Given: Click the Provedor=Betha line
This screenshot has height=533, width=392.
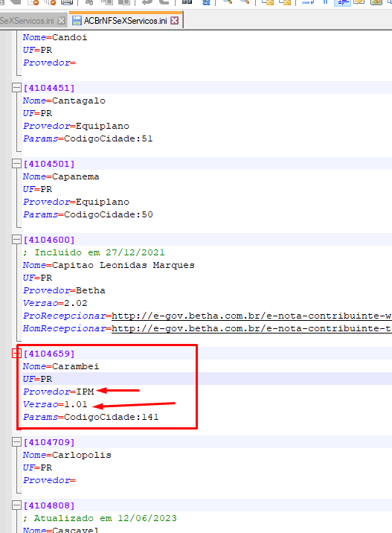Looking at the screenshot, I should coord(64,290).
